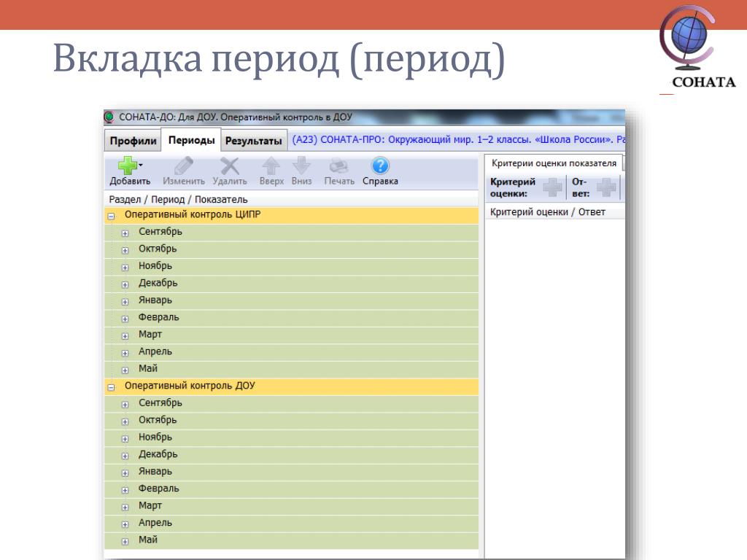This screenshot has height=560, width=747.
Task: Select Май row in ЦИПР section
Action: coord(291,369)
